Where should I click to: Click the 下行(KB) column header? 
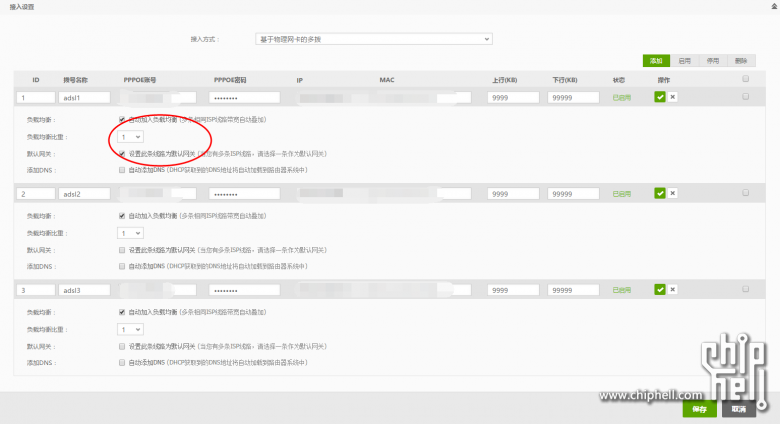coord(565,80)
